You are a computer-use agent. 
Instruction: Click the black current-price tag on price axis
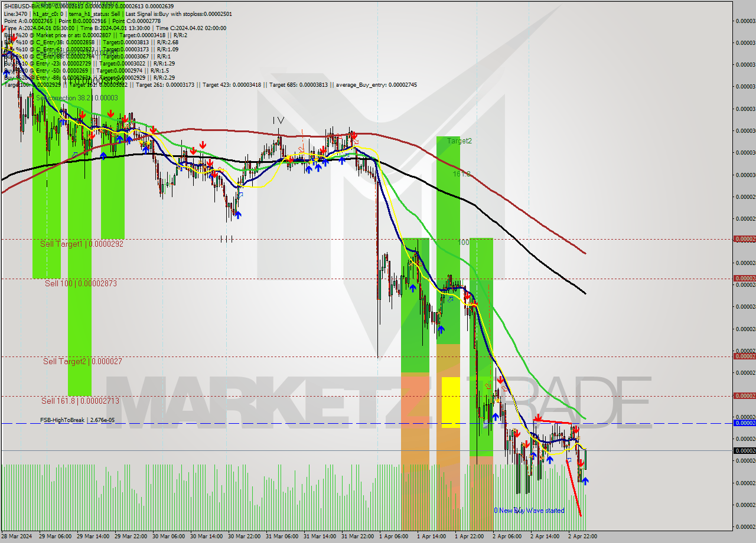[x=744, y=450]
